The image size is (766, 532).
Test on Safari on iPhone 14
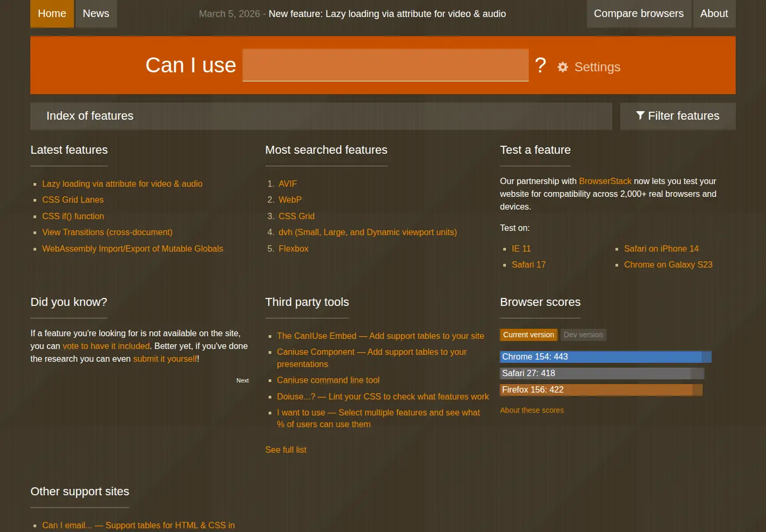click(x=661, y=248)
